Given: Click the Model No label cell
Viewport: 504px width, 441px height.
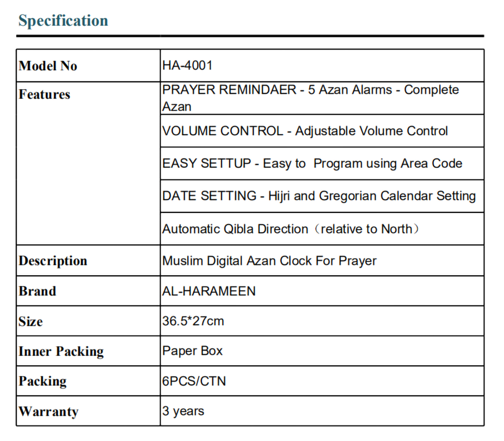Looking at the screenshot, I should coord(48,66).
